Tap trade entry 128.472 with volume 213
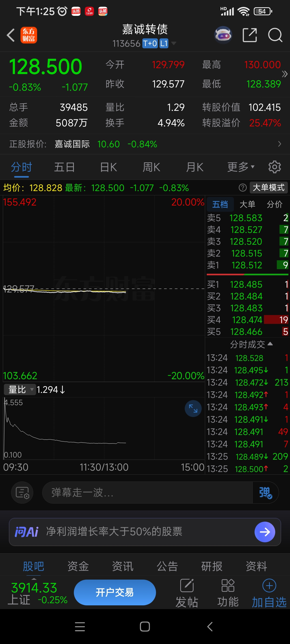This screenshot has height=644, width=290. click(x=247, y=382)
